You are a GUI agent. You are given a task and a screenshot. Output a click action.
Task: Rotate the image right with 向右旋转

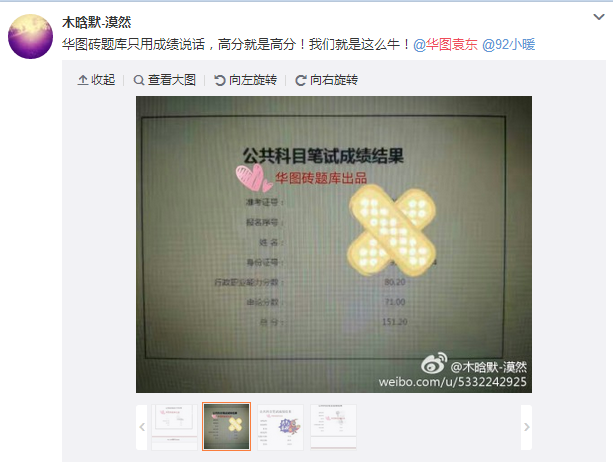click(x=326, y=80)
